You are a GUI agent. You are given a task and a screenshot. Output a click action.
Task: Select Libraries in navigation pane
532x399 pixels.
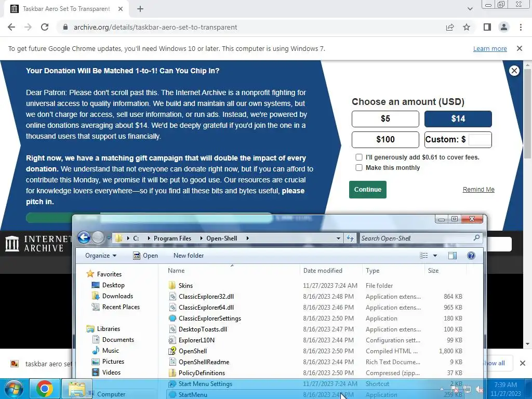pos(108,329)
